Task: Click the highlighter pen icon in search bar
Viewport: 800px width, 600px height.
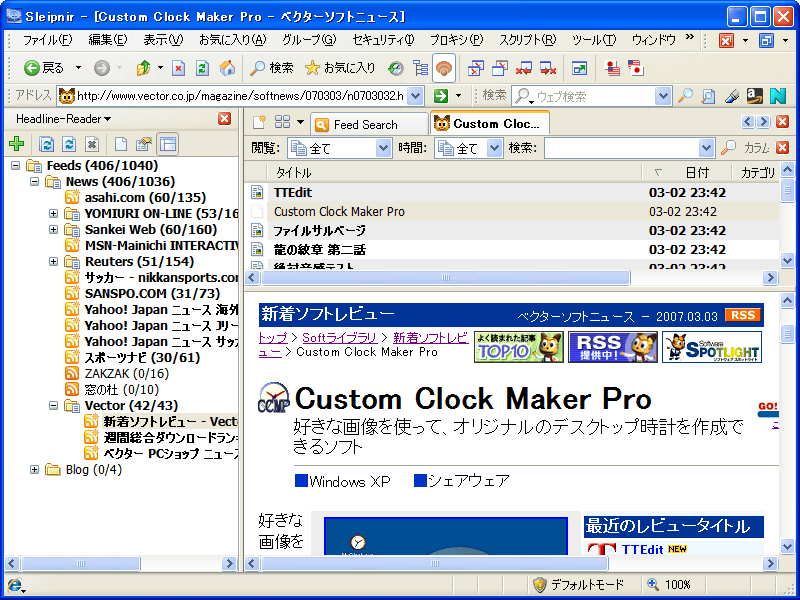Action: tap(732, 95)
